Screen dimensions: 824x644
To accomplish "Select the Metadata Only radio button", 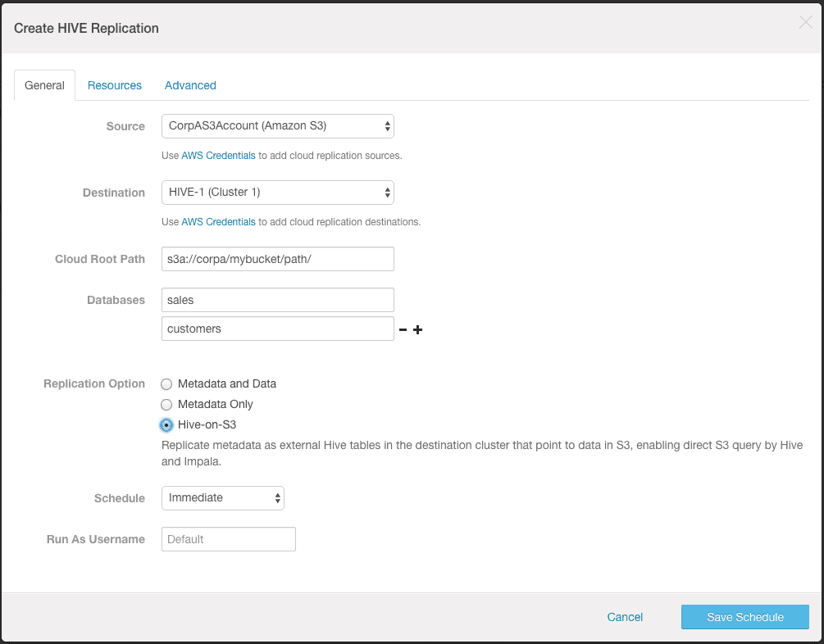I will [x=167, y=405].
